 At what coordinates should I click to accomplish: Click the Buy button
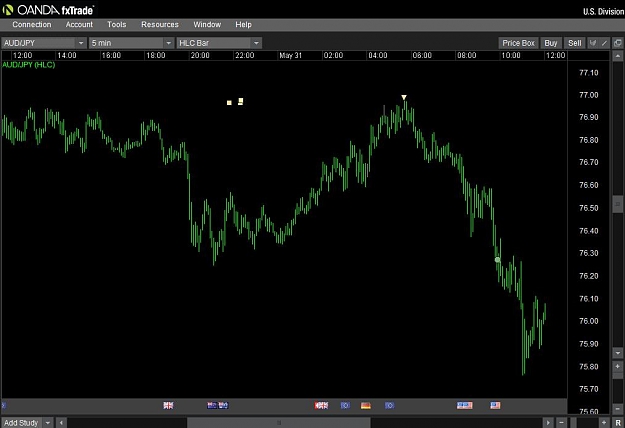point(550,43)
